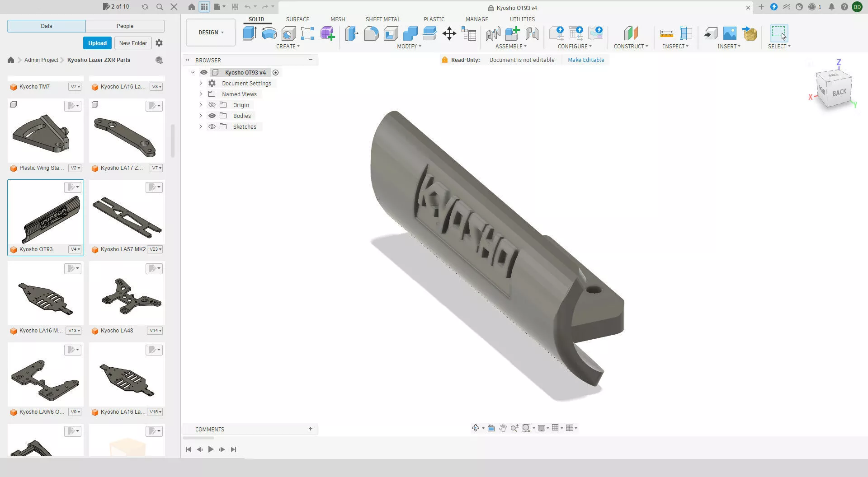
Task: Jump to the timeline start
Action: (x=188, y=449)
